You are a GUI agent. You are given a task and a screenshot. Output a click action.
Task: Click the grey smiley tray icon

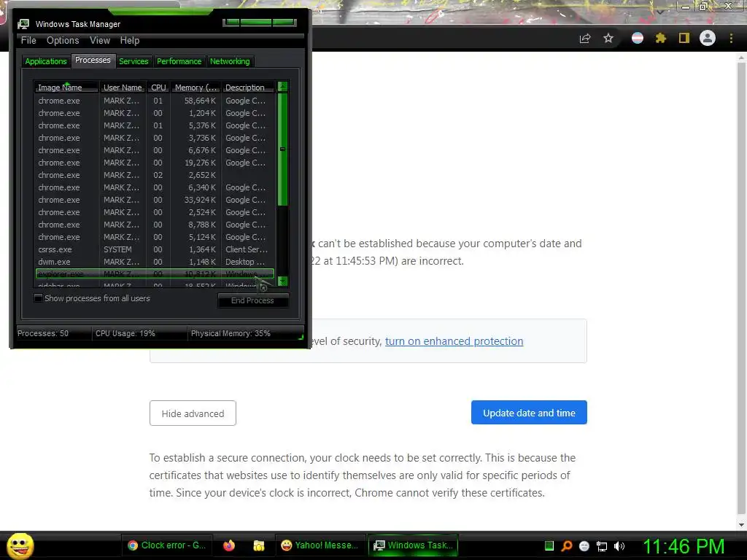point(584,546)
